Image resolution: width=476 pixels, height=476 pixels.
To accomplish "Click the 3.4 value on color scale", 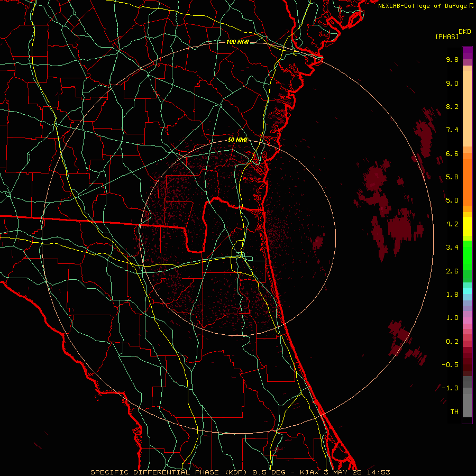I will (452, 248).
